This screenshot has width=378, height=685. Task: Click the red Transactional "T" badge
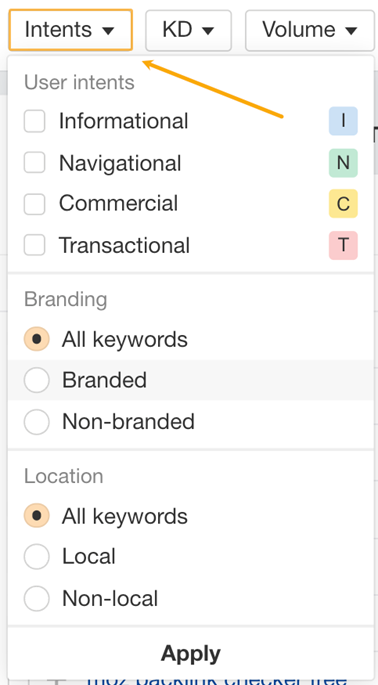[343, 245]
